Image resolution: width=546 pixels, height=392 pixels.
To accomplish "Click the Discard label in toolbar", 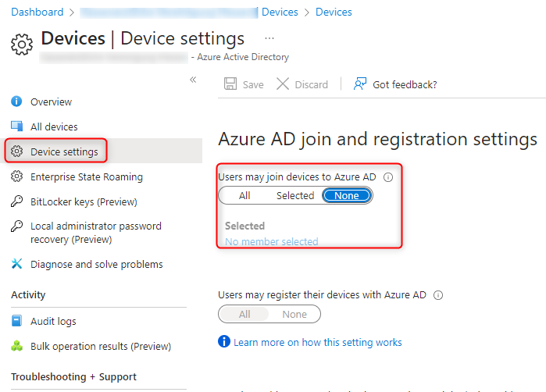I will (x=312, y=84).
